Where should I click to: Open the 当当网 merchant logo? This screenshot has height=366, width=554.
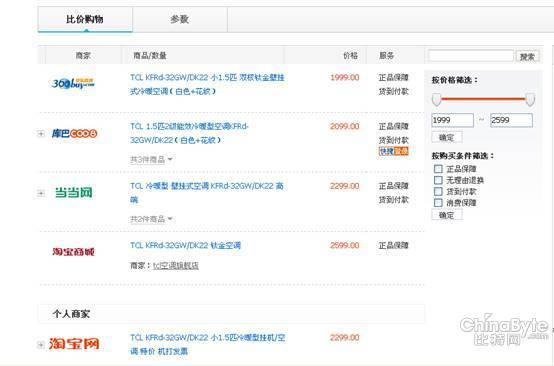click(73, 193)
